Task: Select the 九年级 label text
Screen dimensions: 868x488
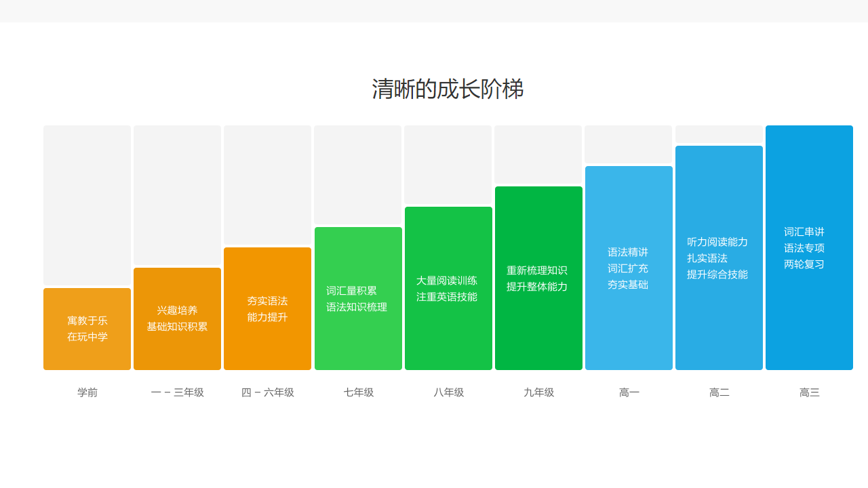Action: pyautogui.click(x=538, y=392)
